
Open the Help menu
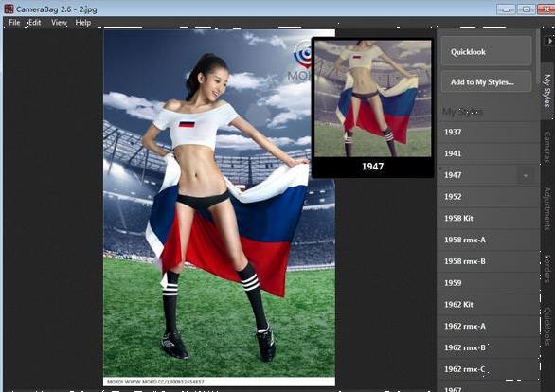[x=83, y=23]
